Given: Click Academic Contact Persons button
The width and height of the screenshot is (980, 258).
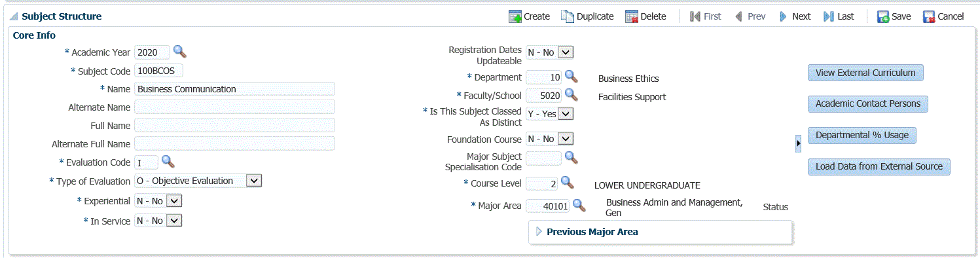Looking at the screenshot, I should [x=868, y=103].
